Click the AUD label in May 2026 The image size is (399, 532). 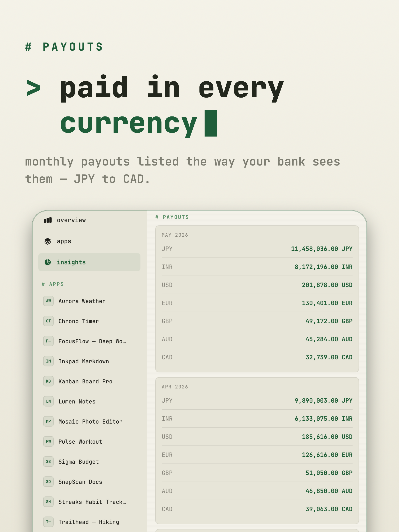167,339
